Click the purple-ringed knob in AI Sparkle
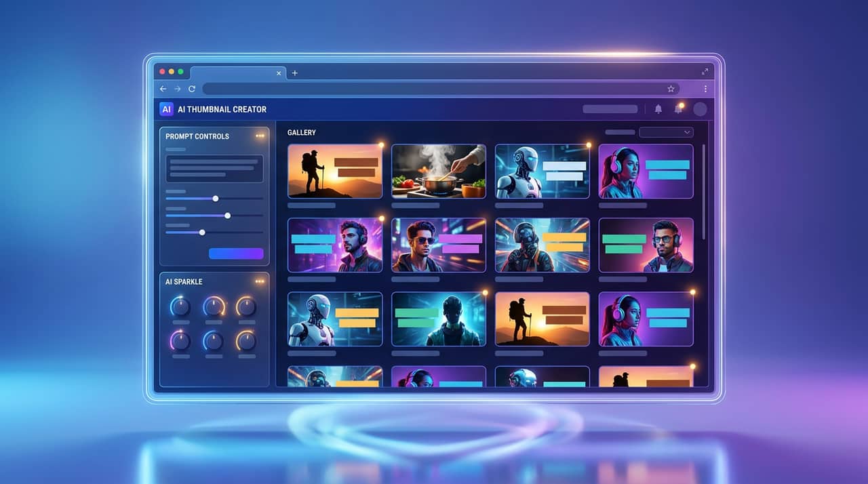 pos(180,340)
